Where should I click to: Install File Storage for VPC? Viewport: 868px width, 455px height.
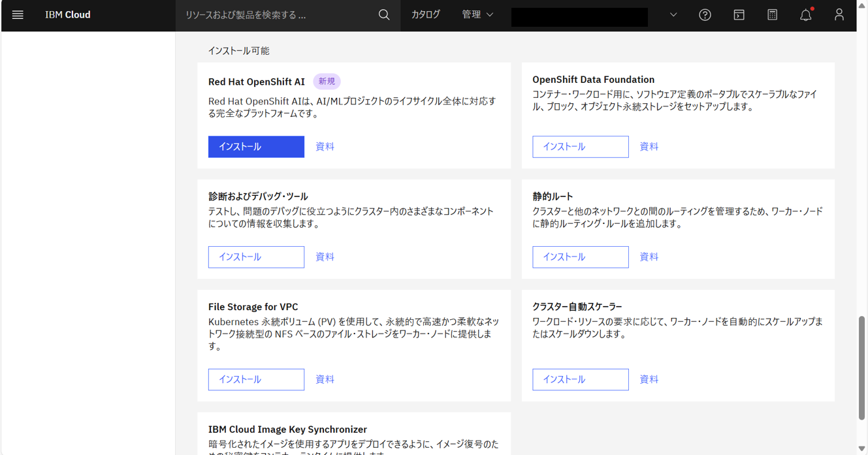click(256, 379)
